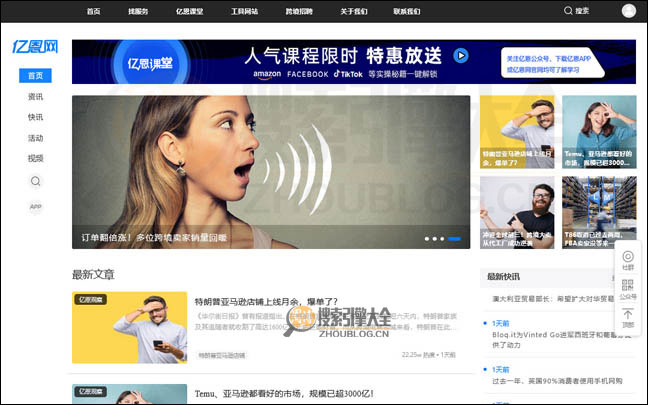Open 工具网站 in the top menu
The width and height of the screenshot is (648, 405).
pos(244,11)
